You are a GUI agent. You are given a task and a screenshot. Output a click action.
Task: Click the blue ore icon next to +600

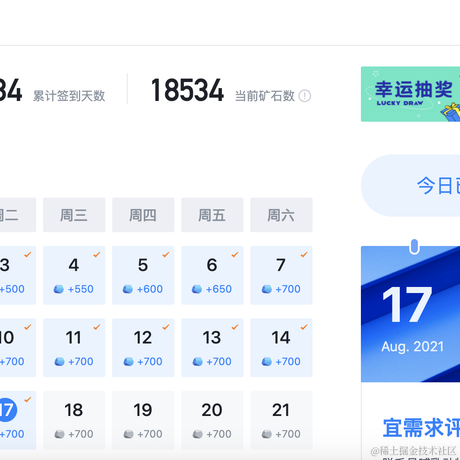[x=128, y=289]
